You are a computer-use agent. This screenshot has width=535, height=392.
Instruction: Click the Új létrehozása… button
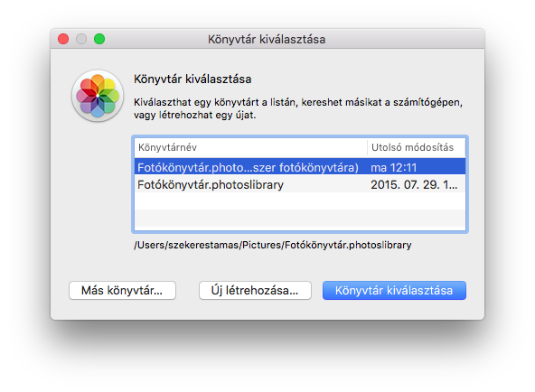(255, 291)
